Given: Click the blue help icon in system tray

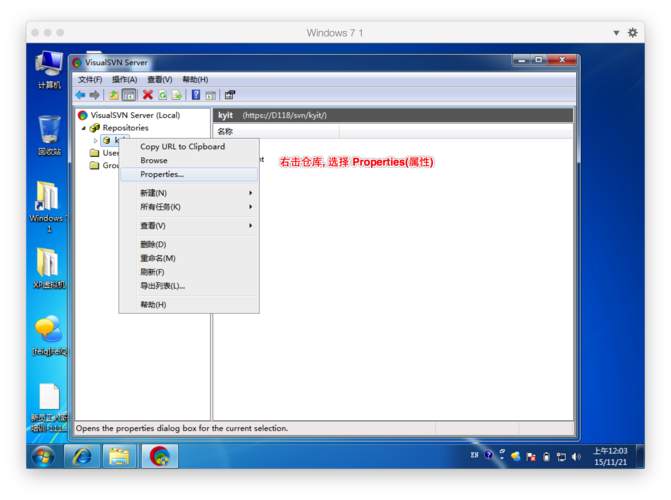Looking at the screenshot, I should coord(488,455).
